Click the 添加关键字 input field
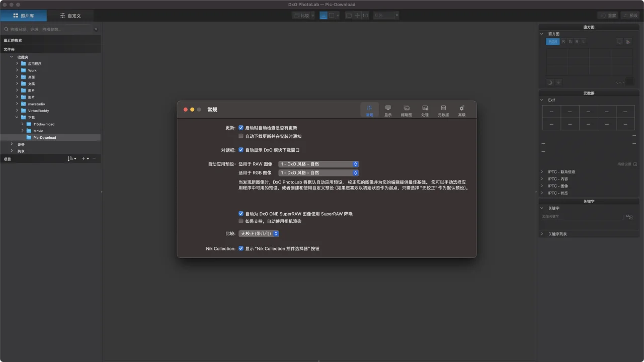644x362 pixels. click(583, 217)
